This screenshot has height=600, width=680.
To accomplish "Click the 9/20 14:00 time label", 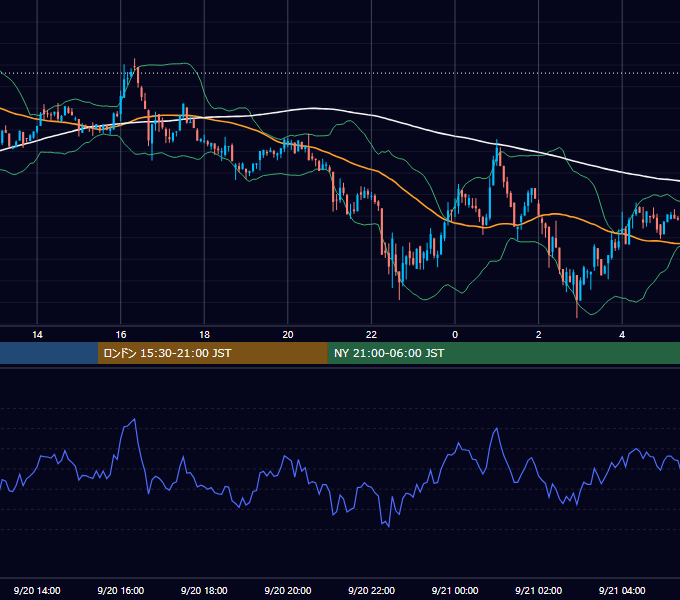I will click(x=37, y=590).
